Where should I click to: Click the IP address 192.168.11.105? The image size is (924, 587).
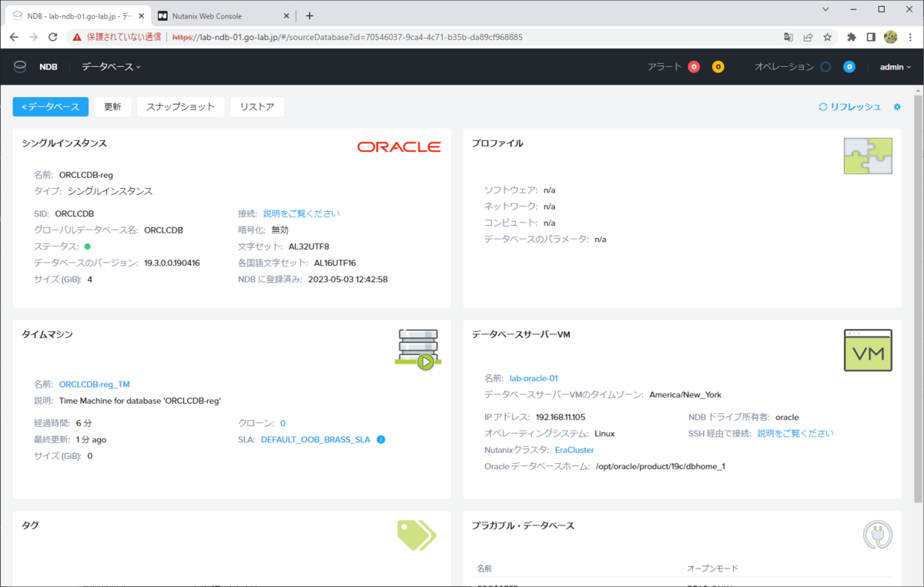pos(561,417)
